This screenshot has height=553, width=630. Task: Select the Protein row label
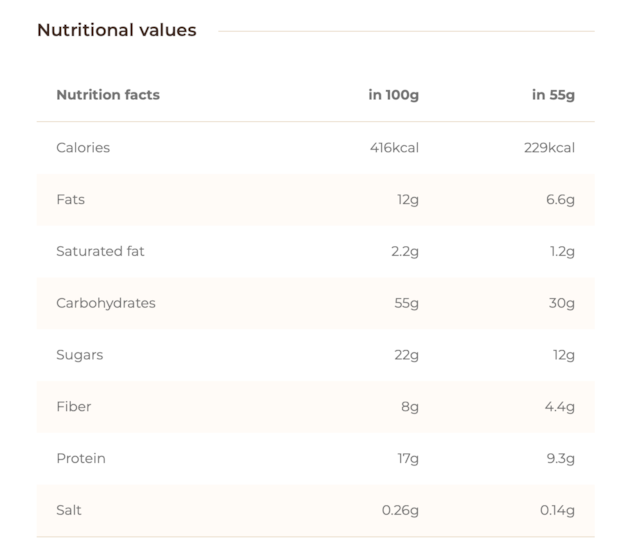[81, 458]
